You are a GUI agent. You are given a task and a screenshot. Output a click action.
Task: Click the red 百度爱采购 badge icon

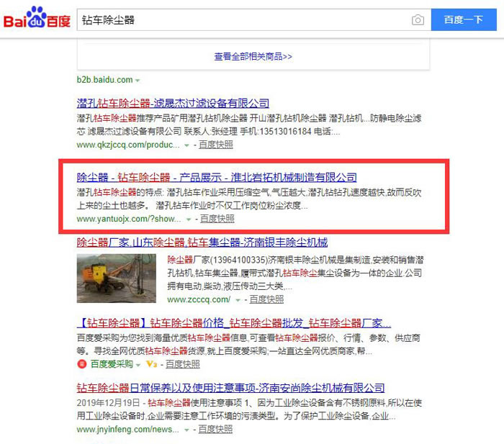tap(82, 364)
